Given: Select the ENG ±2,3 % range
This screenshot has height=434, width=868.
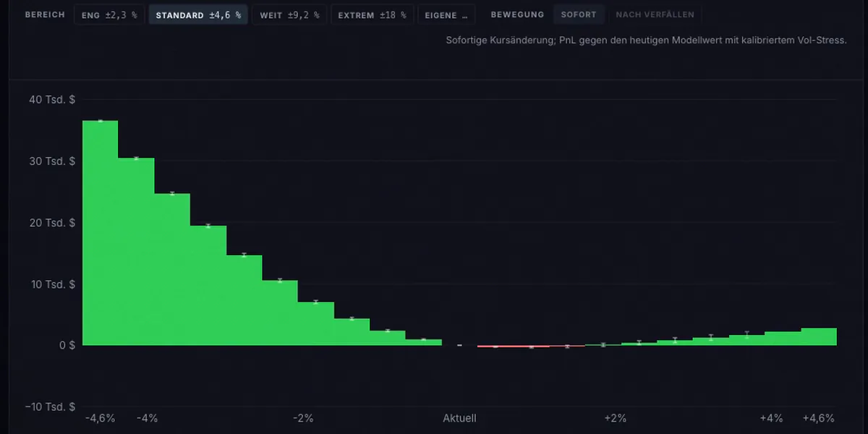Looking at the screenshot, I should tap(109, 14).
